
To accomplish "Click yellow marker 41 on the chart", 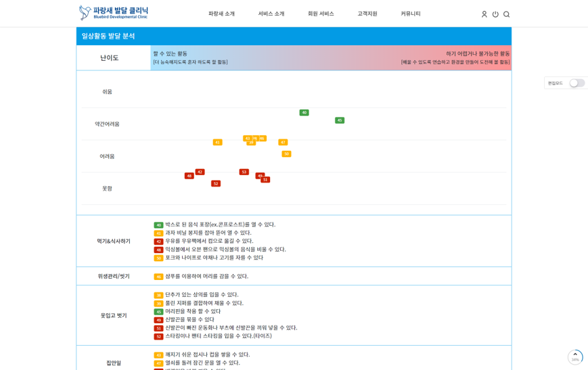I will pyautogui.click(x=217, y=142).
